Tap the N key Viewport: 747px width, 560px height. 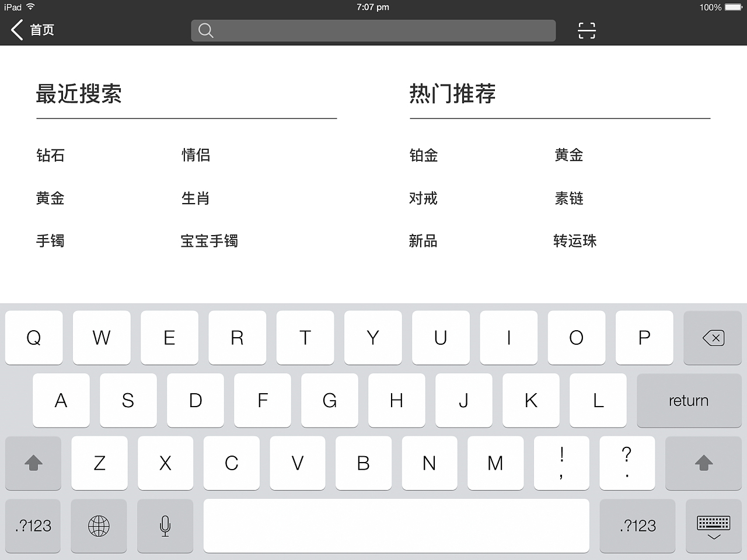pyautogui.click(x=429, y=463)
